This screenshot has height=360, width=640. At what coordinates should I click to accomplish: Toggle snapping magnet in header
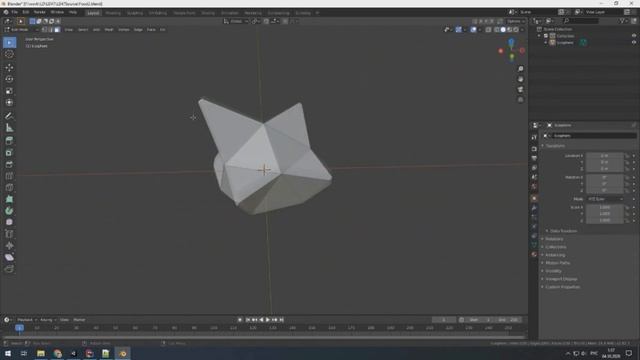[x=266, y=21]
